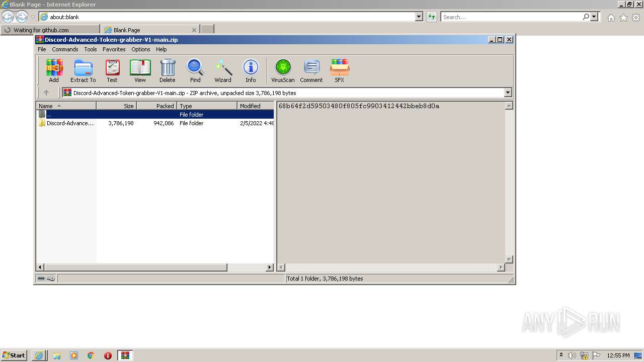Click the Extract To toolbar icon
Screen dimensions: 644x362
pos(83,70)
